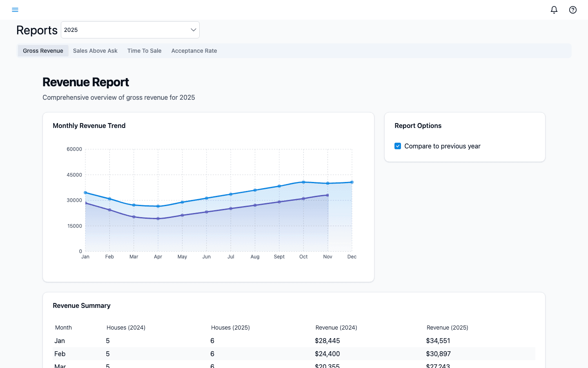Open the Acceptance Rate report tab
The width and height of the screenshot is (588, 368).
194,51
